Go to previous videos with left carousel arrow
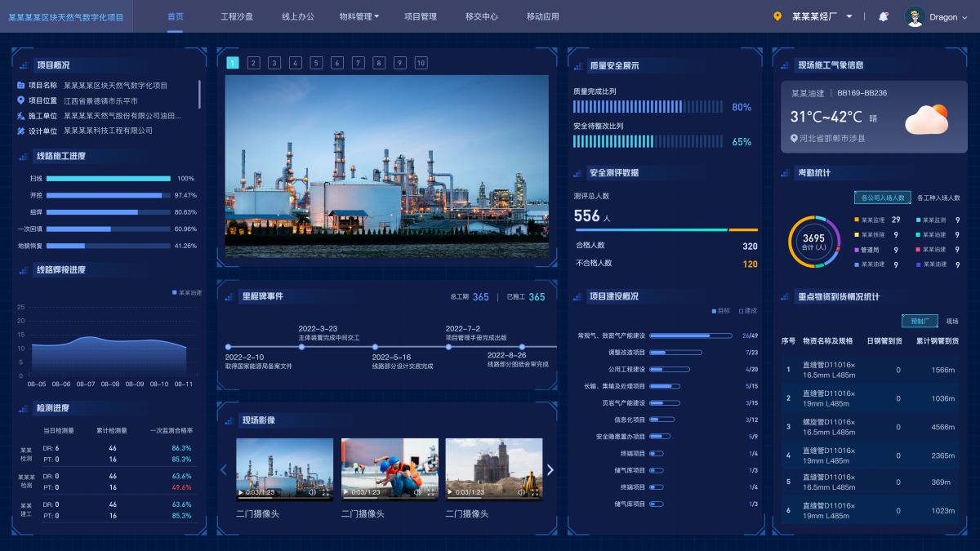980x551 pixels. [x=224, y=469]
